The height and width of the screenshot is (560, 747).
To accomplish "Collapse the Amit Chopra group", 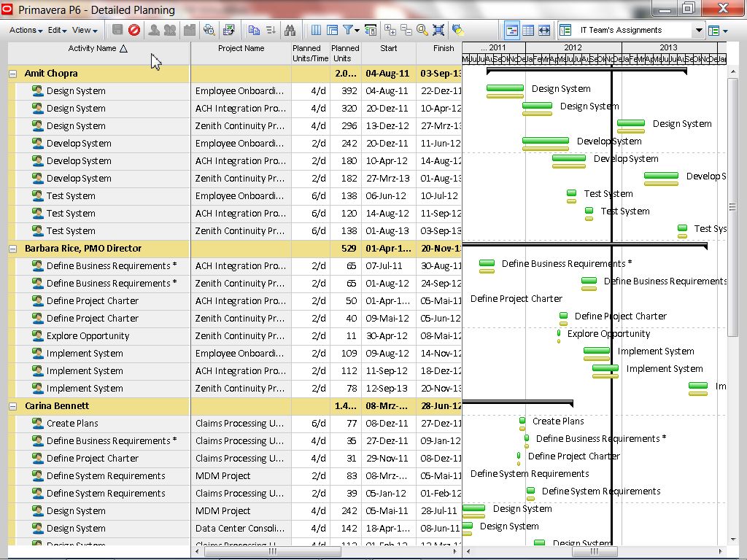I will point(13,74).
